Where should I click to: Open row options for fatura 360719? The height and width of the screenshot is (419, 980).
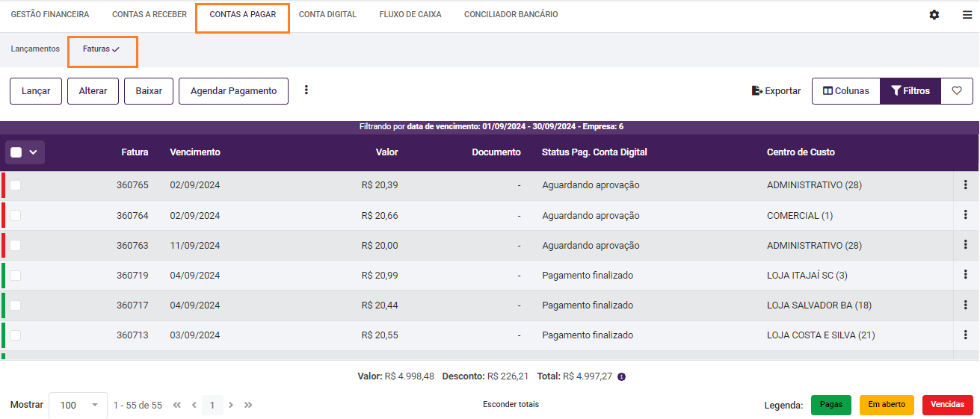pyautogui.click(x=966, y=275)
